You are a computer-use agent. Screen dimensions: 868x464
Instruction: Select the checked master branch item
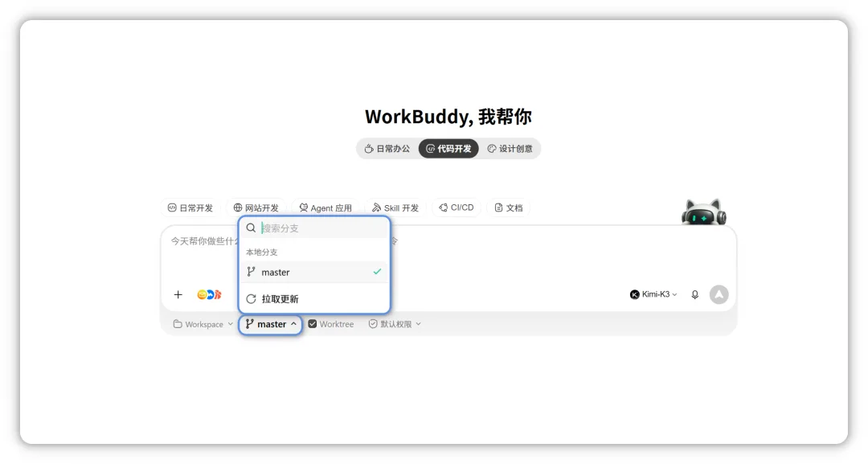(314, 272)
